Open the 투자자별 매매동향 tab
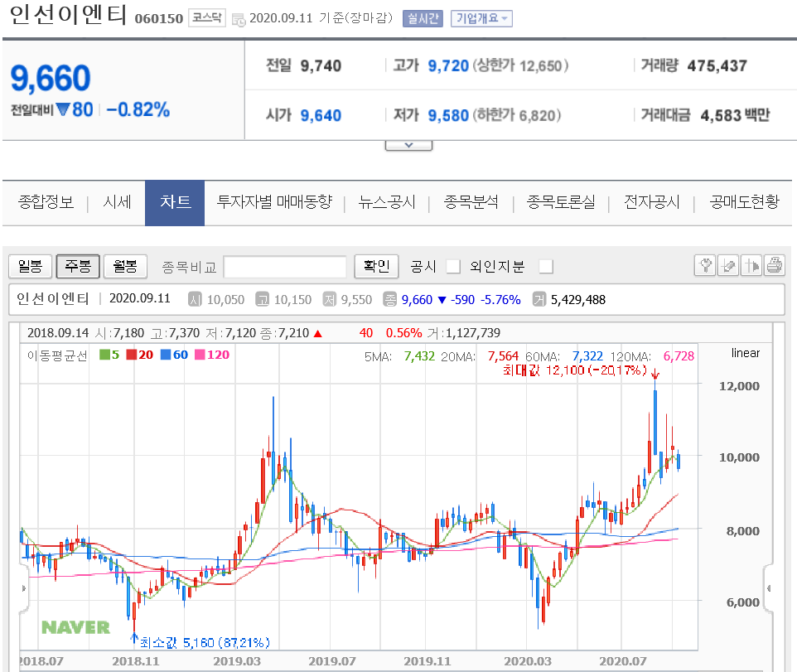The width and height of the screenshot is (797, 672). click(x=274, y=202)
